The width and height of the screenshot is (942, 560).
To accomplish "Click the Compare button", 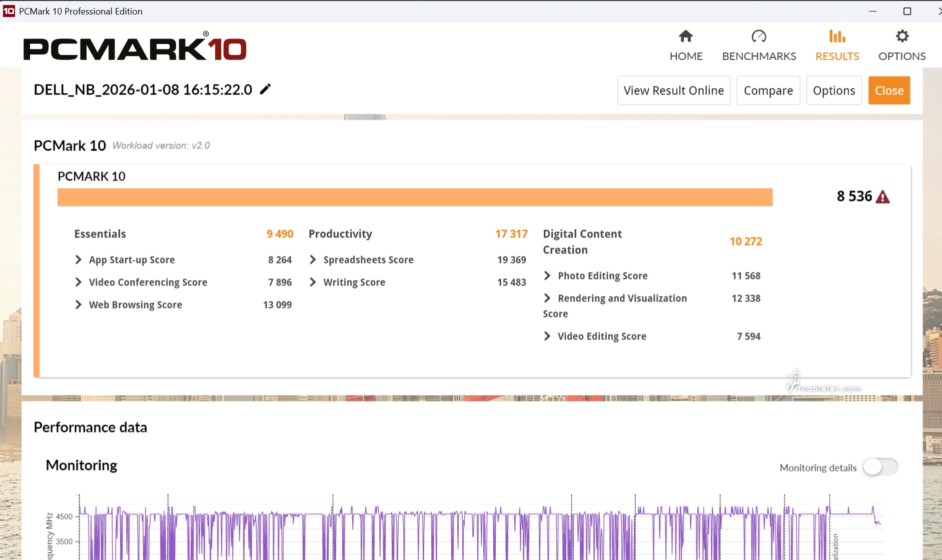I will [768, 90].
